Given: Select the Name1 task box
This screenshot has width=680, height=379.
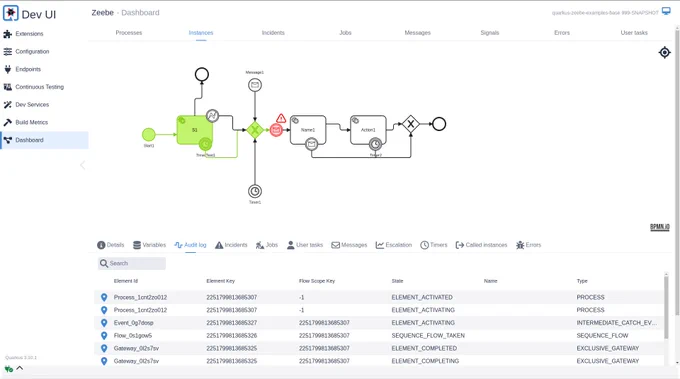Looking at the screenshot, I should point(308,130).
